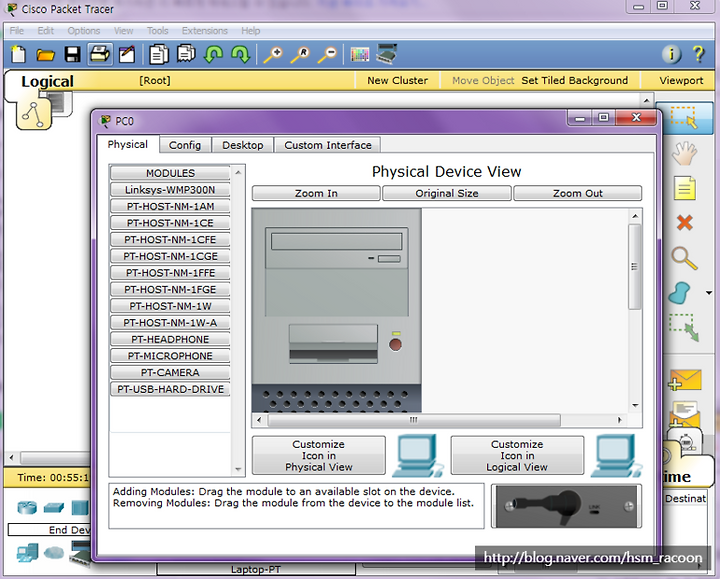Click the modules list scroll-up arrow
This screenshot has height=579, width=720.
(238, 173)
